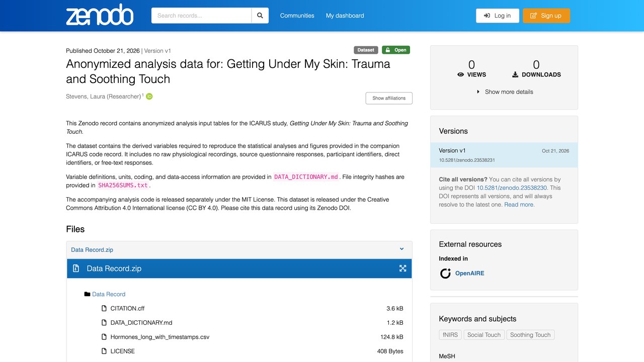Click the Data Record.zip file name link
Image resolution: width=644 pixels, height=362 pixels.
point(92,250)
